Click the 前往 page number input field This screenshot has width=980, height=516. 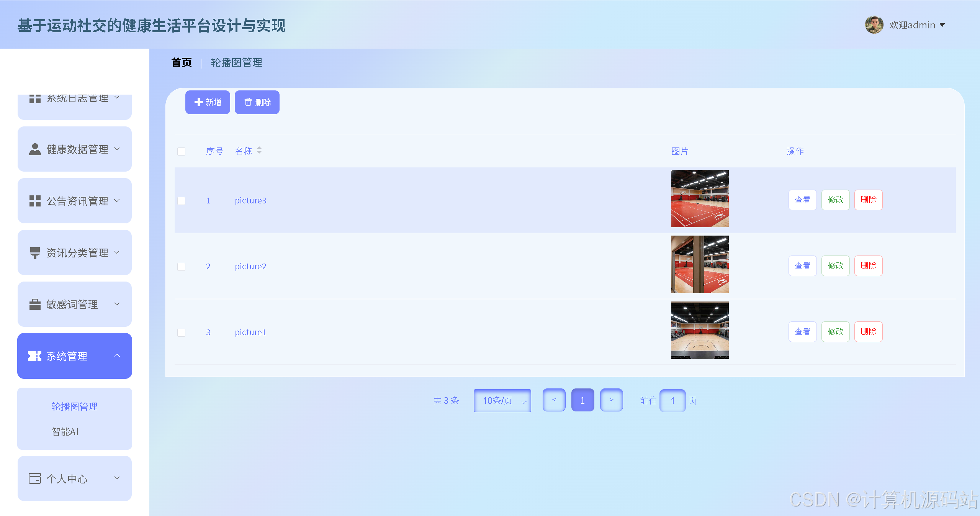[x=672, y=401]
